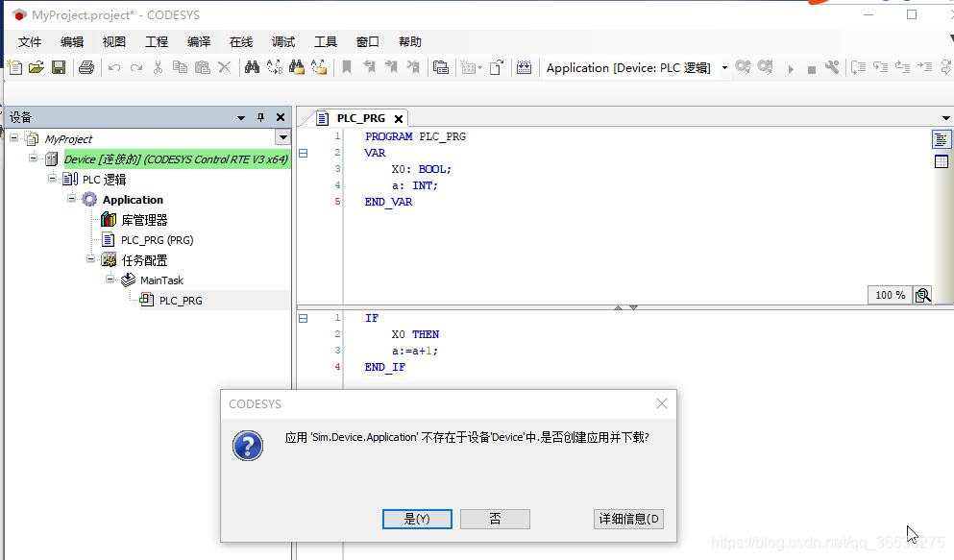Open Replace (A to B) tool
This screenshot has height=560, width=954.
275,67
